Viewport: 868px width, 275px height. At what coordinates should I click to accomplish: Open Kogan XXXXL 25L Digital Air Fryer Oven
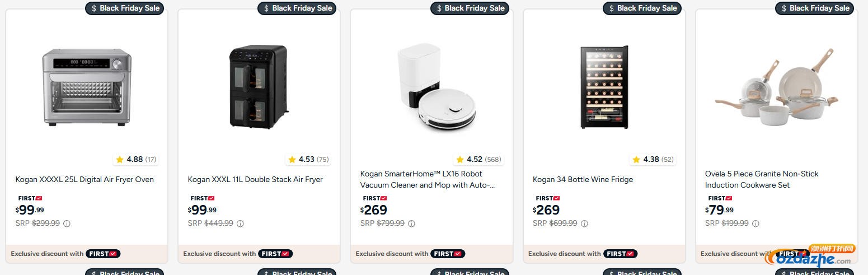point(85,180)
